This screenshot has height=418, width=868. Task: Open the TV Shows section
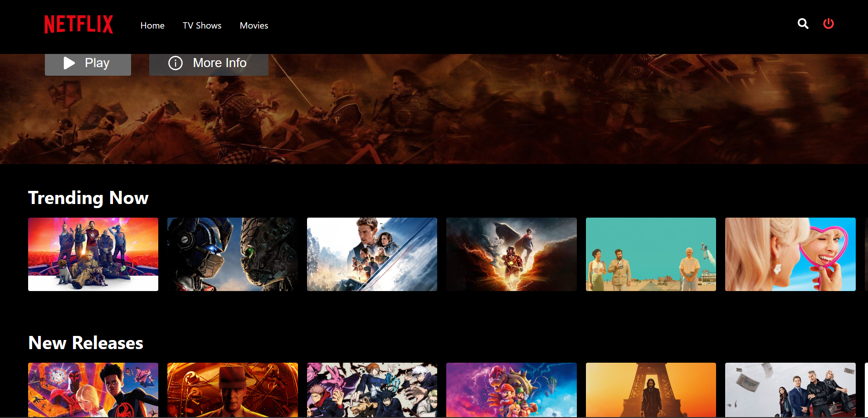202,26
